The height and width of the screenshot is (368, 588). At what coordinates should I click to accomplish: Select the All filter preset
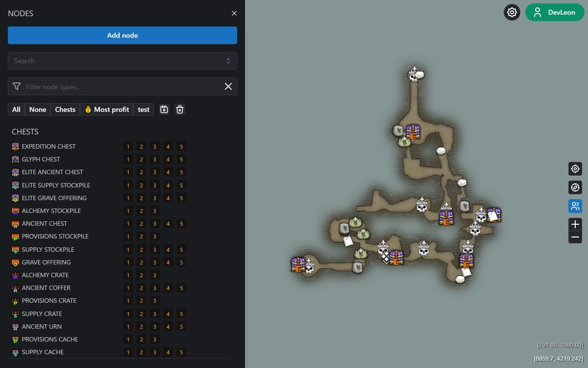pos(16,109)
